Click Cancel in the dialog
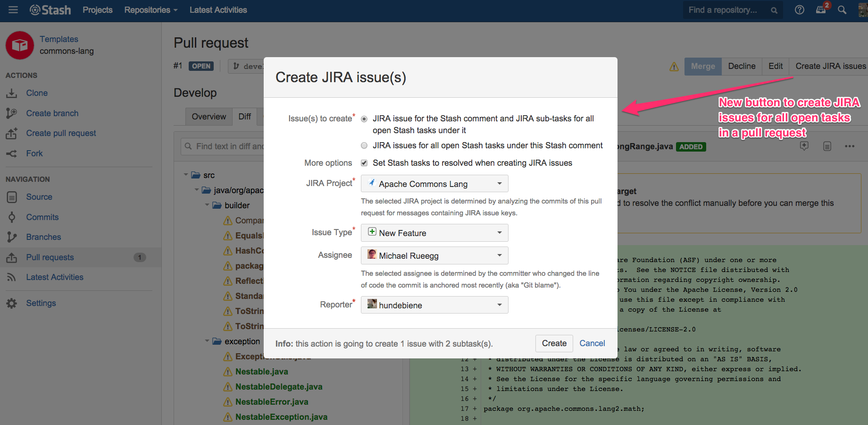This screenshot has width=868, height=425. [592, 343]
